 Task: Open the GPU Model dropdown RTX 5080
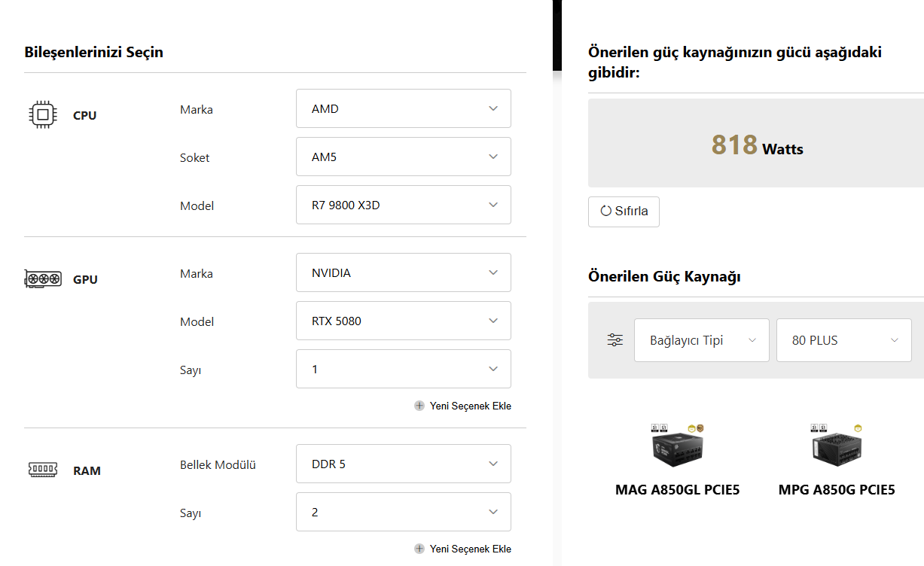point(404,321)
